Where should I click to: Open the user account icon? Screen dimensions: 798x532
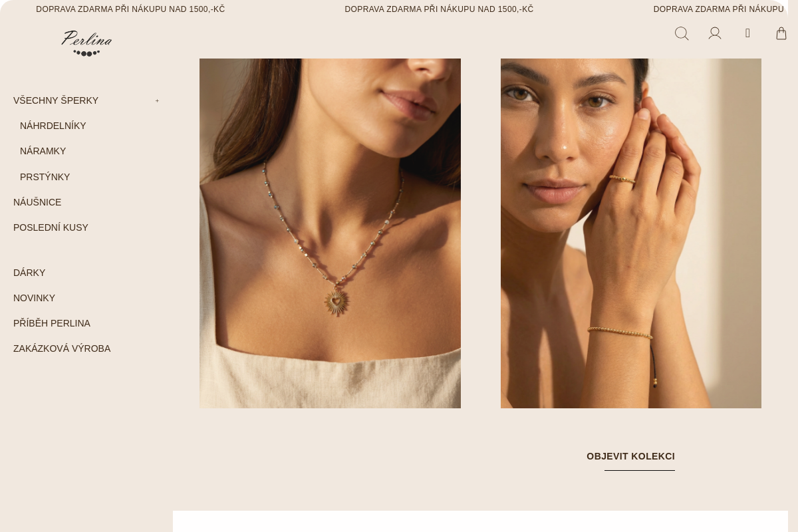[x=715, y=33]
